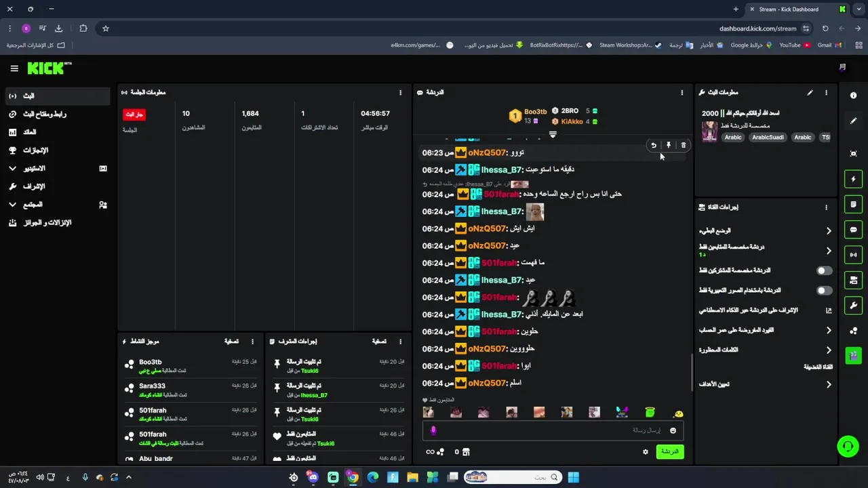The image size is (868, 488).
Task: Open the green headset support button
Action: click(847, 446)
